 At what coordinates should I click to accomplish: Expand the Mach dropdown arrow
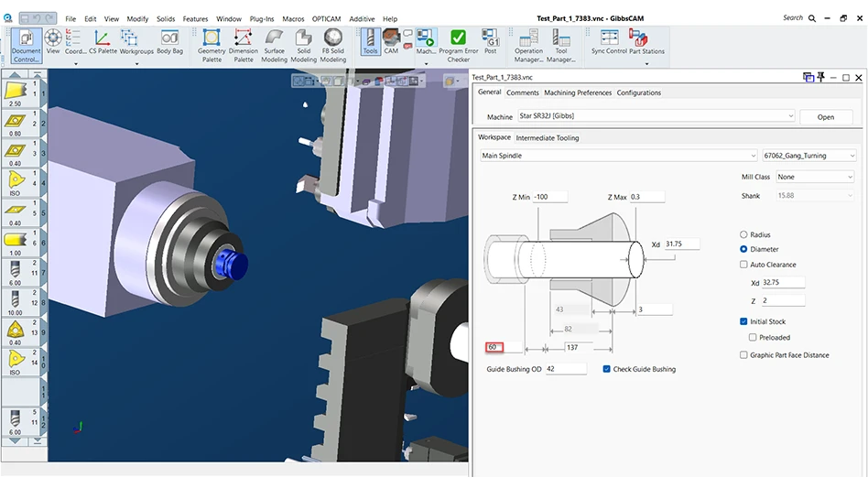tap(426, 63)
